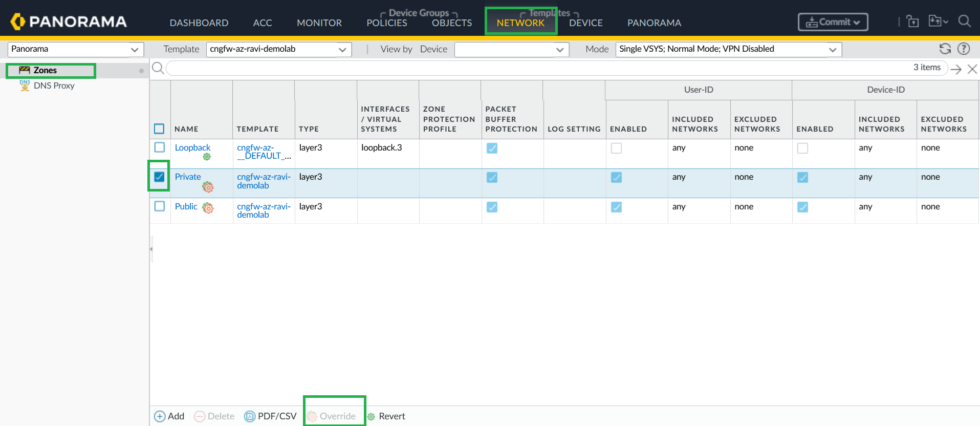The height and width of the screenshot is (426, 980).
Task: Check the Loopback zone row checkbox
Action: (x=160, y=147)
